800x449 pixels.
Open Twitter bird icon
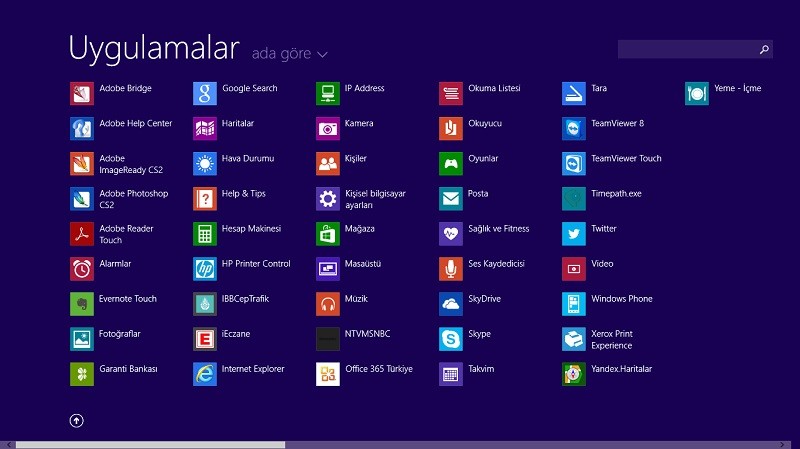573,234
